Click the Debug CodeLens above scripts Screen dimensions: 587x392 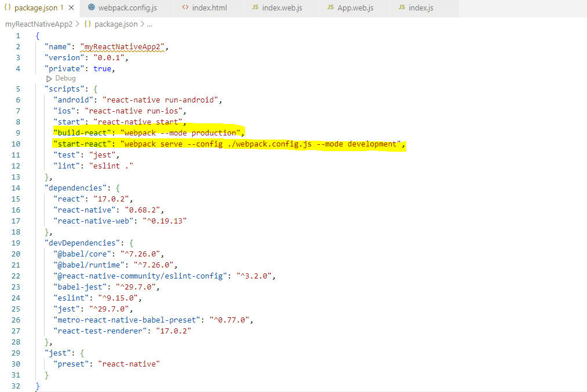tap(65, 78)
